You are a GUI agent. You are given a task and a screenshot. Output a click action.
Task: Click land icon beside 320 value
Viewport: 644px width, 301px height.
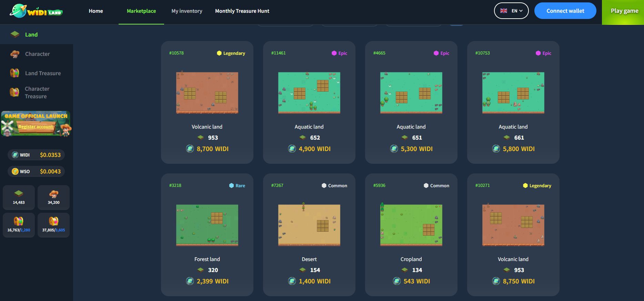click(x=201, y=270)
